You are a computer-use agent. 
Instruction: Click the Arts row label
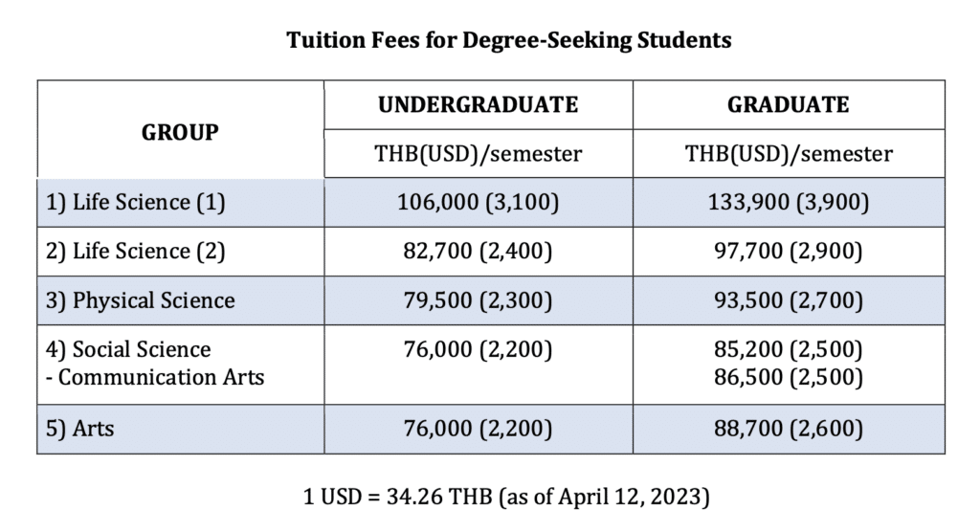[x=79, y=428]
